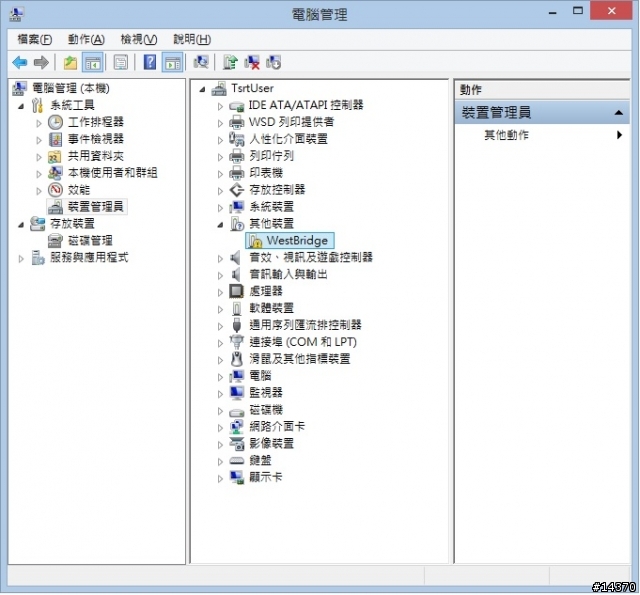640x595 pixels.
Task: Select 存放控制器 category
Action: click(277, 190)
